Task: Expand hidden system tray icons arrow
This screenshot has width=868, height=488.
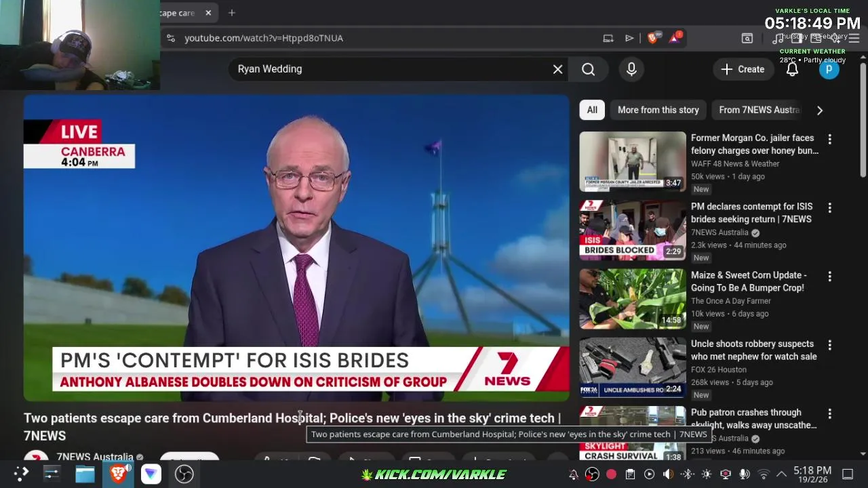Action: coord(781,474)
